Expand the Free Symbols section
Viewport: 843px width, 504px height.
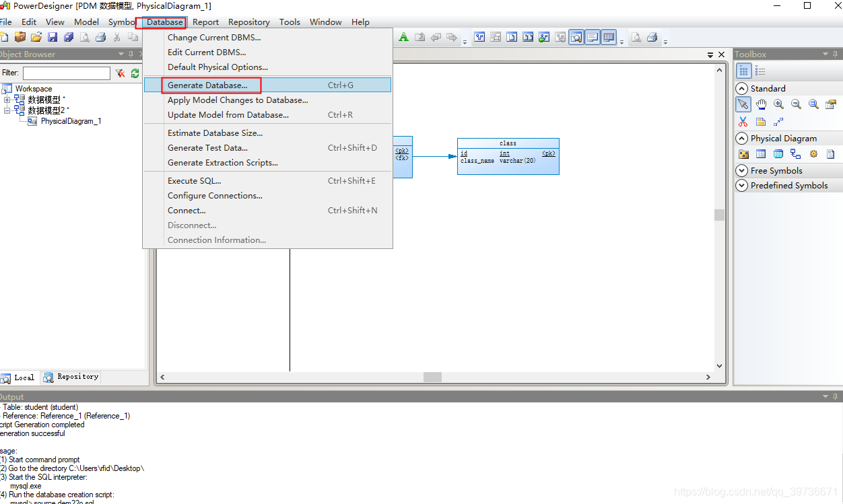(741, 170)
